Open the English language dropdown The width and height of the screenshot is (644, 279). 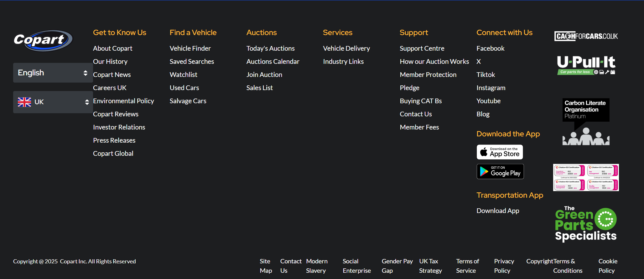[x=53, y=73]
